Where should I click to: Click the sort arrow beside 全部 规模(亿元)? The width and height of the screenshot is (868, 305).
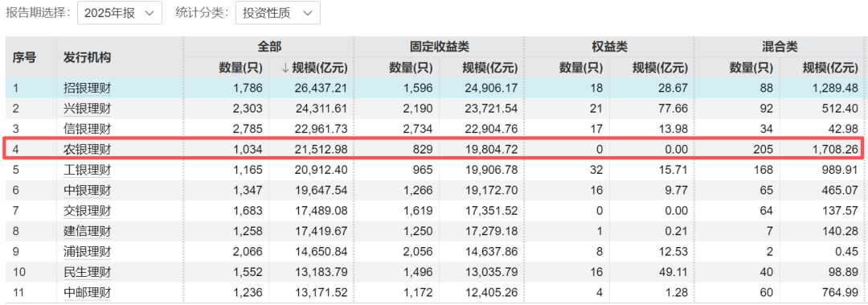285,68
